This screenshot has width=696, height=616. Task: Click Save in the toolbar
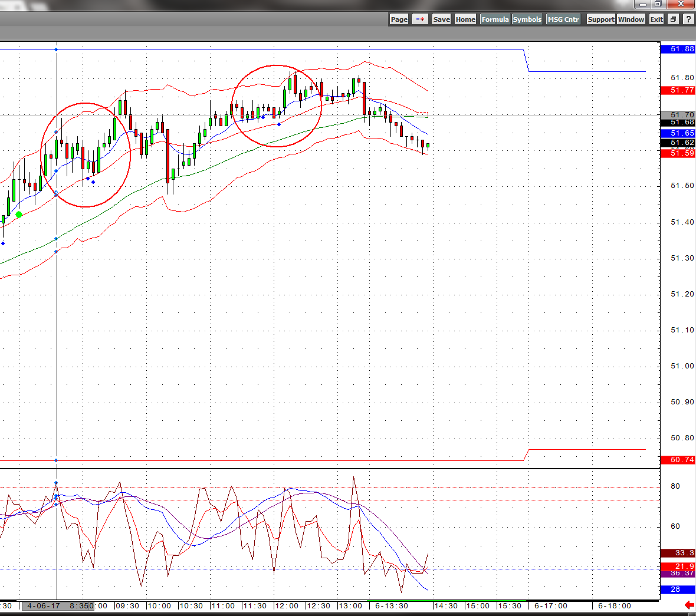441,19
